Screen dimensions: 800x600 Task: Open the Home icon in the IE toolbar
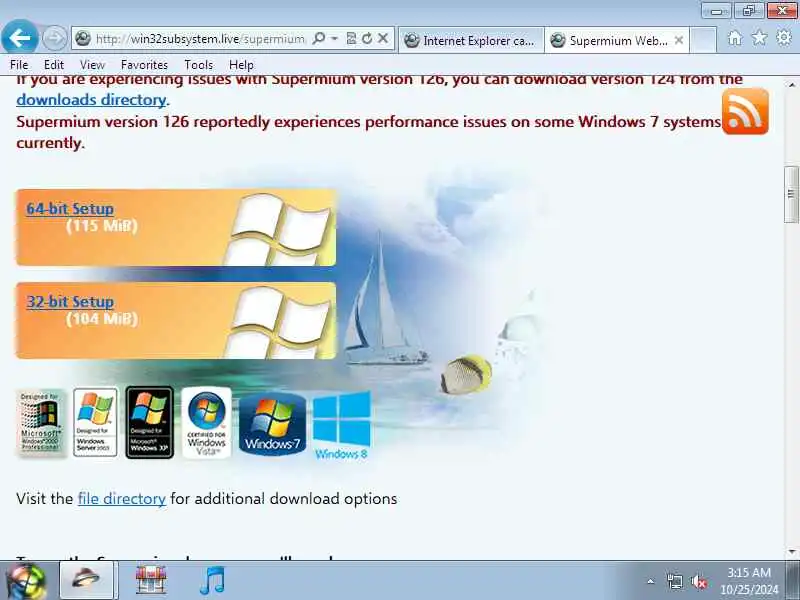click(735, 38)
